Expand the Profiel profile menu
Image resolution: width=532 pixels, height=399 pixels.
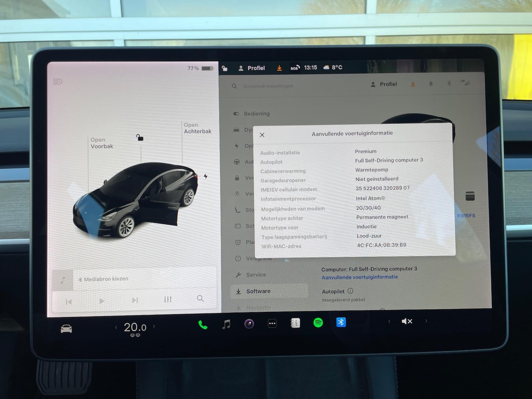tap(252, 68)
